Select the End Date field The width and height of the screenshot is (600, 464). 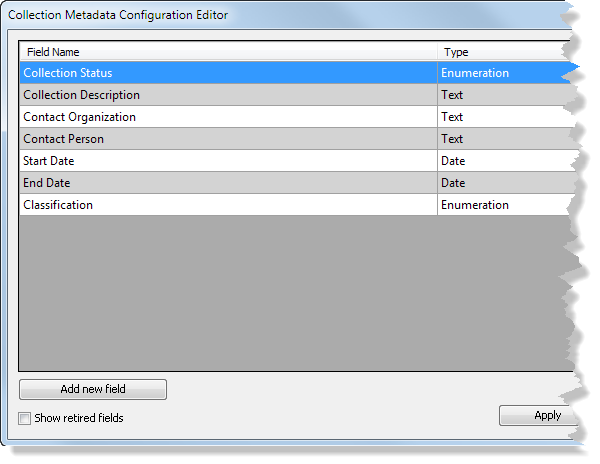(228, 183)
